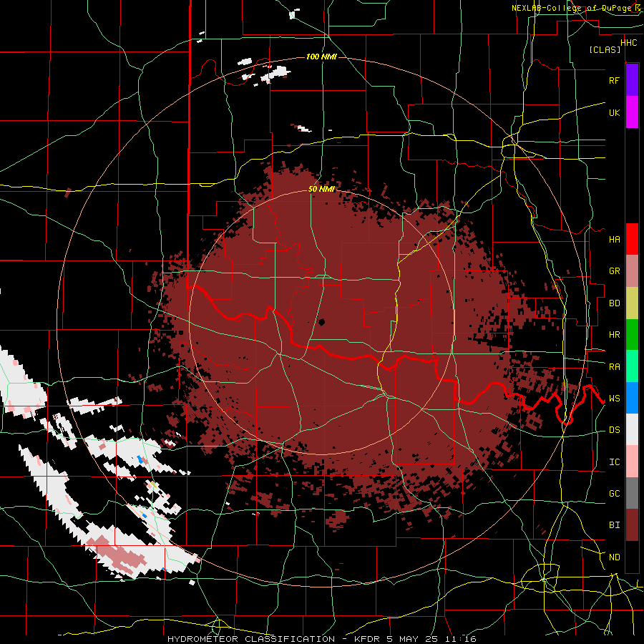The width and height of the screenshot is (644, 644).
Task: Click the UK legend label
Action: [x=614, y=112]
